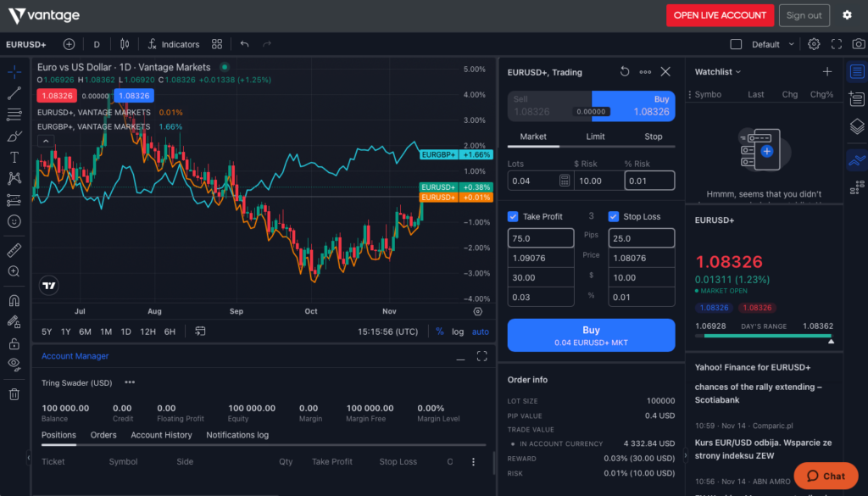Screen dimensions: 868x496
Task: Open the object tree layers icon
Action: 857,127
